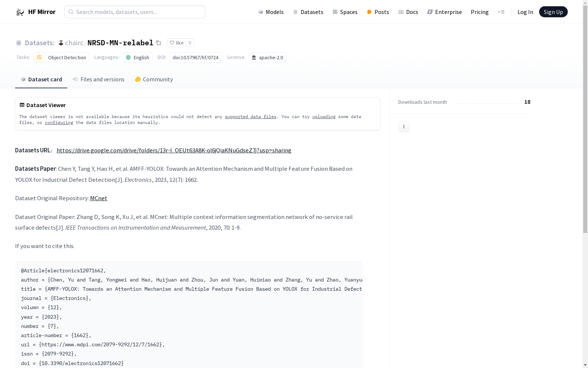The image size is (588, 368).
Task: Follow the configuring link in Dataset Viewer
Action: point(59,123)
